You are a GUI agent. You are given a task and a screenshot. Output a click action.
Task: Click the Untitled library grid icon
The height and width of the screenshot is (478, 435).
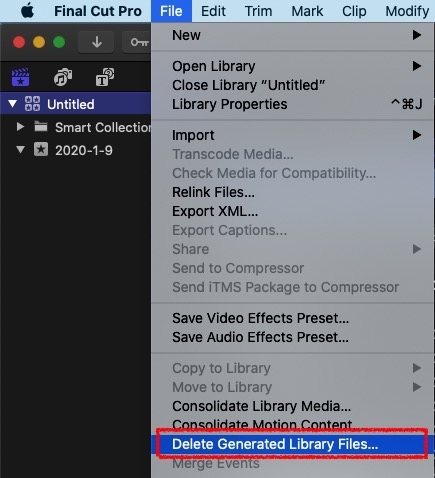[x=32, y=104]
